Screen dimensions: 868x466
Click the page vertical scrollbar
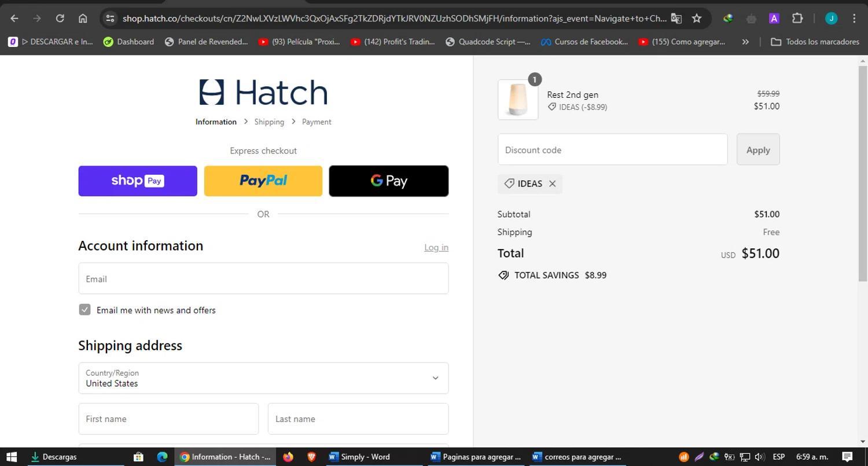point(863,174)
